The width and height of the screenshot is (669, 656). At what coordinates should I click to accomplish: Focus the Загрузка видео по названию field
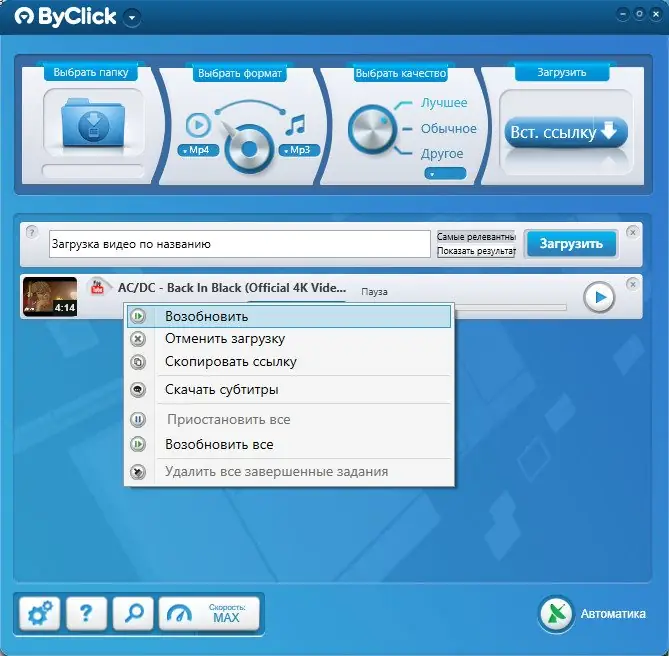tap(240, 244)
